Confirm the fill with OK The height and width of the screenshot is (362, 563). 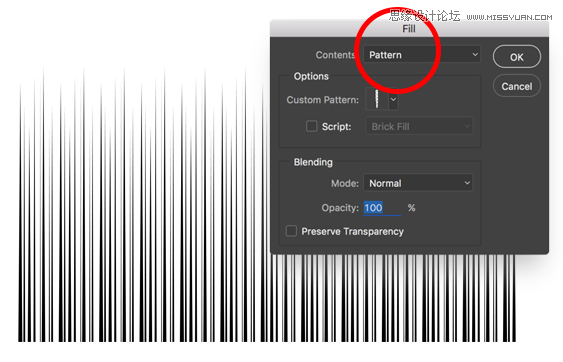click(x=517, y=57)
